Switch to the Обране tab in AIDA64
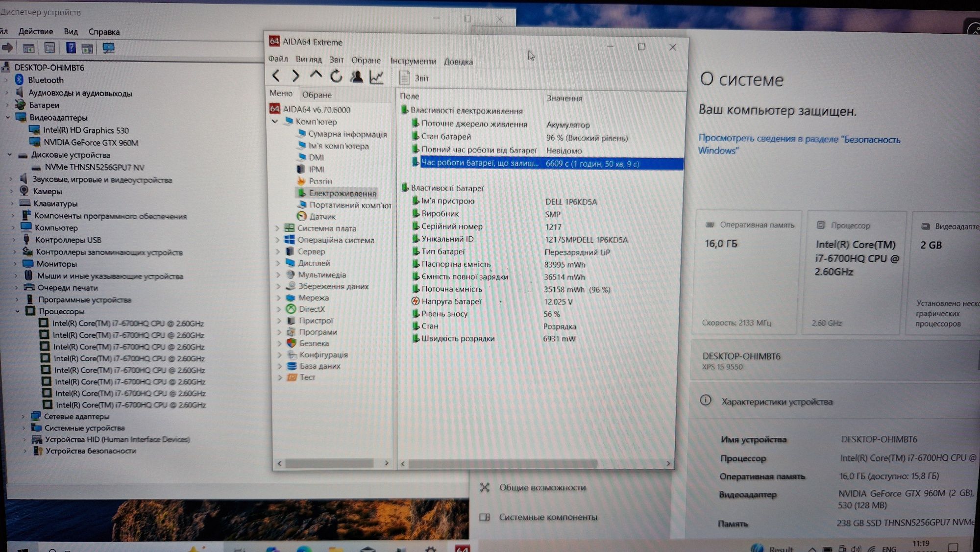This screenshot has width=980, height=552. pos(317,95)
